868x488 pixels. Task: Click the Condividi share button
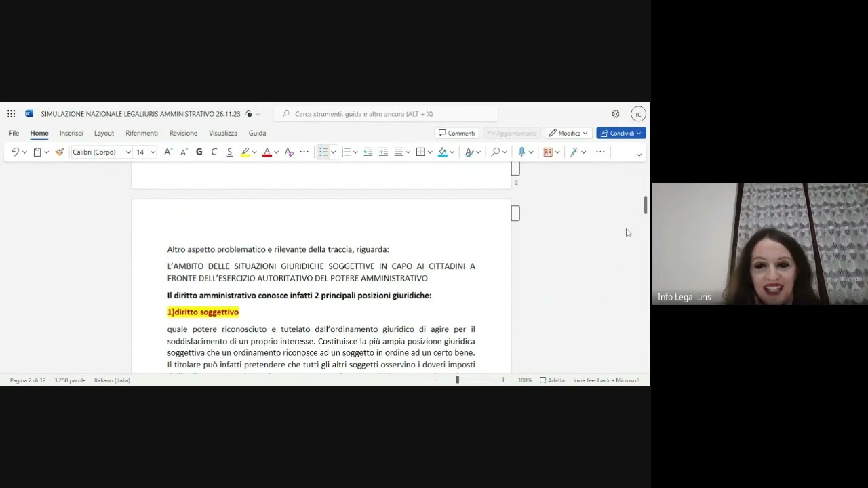620,133
